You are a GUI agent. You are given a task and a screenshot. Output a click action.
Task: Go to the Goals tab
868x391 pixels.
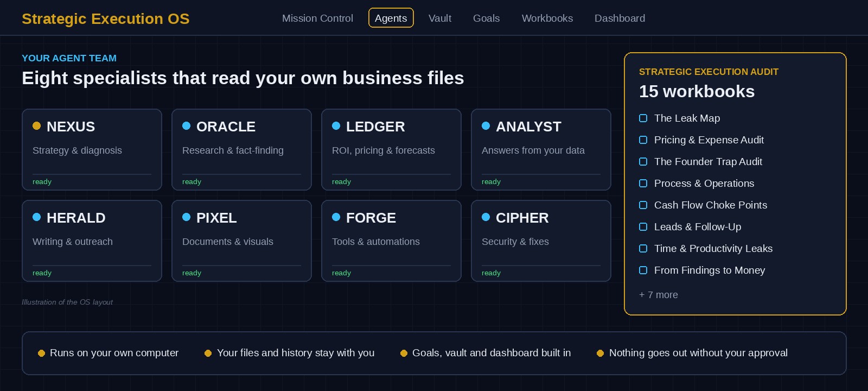point(487,18)
